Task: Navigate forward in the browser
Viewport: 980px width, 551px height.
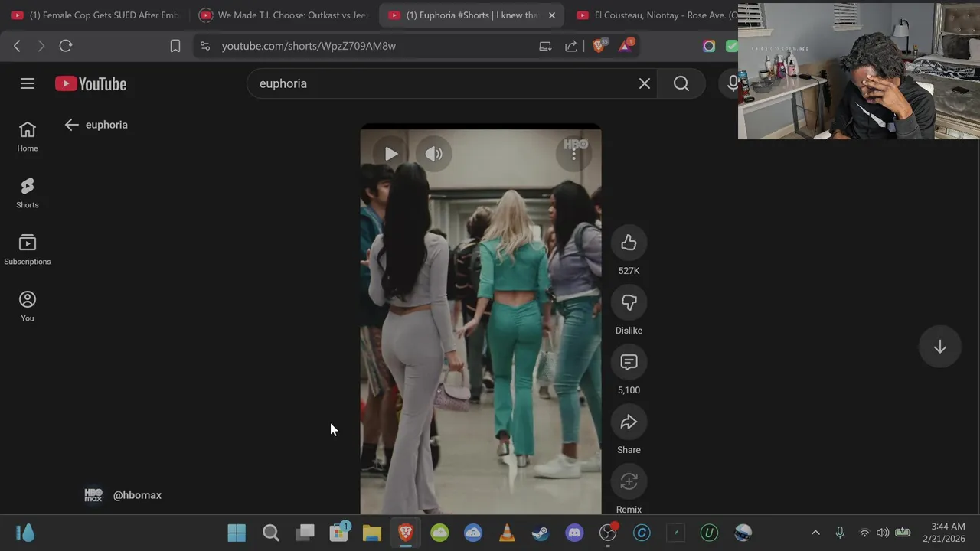Action: [x=41, y=46]
